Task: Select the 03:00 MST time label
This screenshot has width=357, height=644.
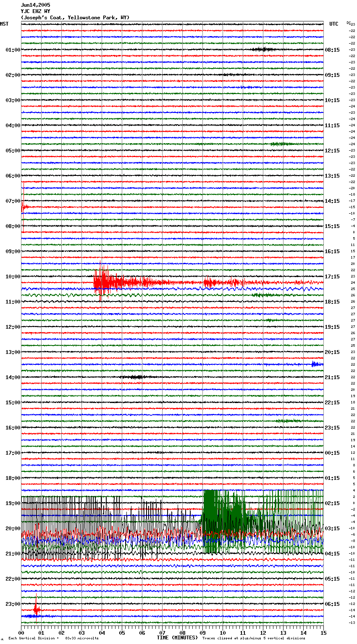Action: tap(13, 100)
